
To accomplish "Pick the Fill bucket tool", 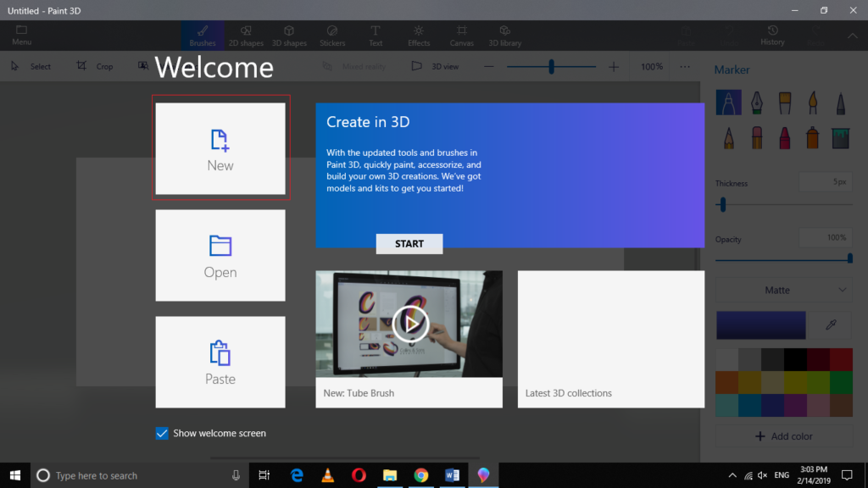I will (840, 137).
